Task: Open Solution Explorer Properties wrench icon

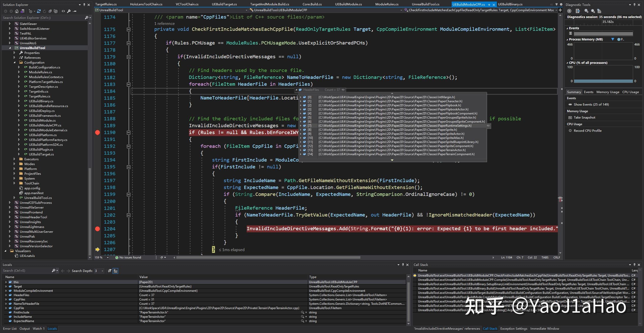Action: coord(69,11)
